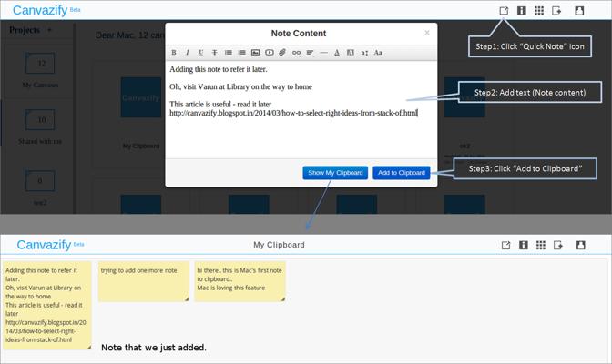
Task: Open My Canvases count 12 in sidebar
Action: 40,63
